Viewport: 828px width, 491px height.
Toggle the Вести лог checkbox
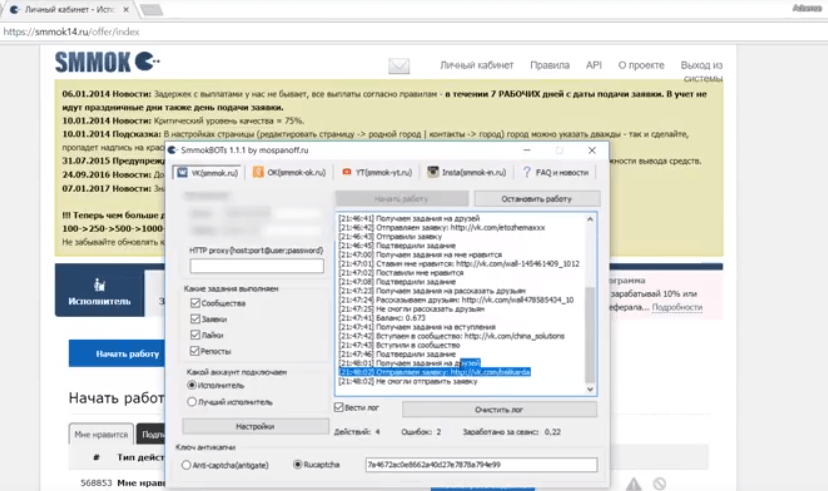(339, 407)
